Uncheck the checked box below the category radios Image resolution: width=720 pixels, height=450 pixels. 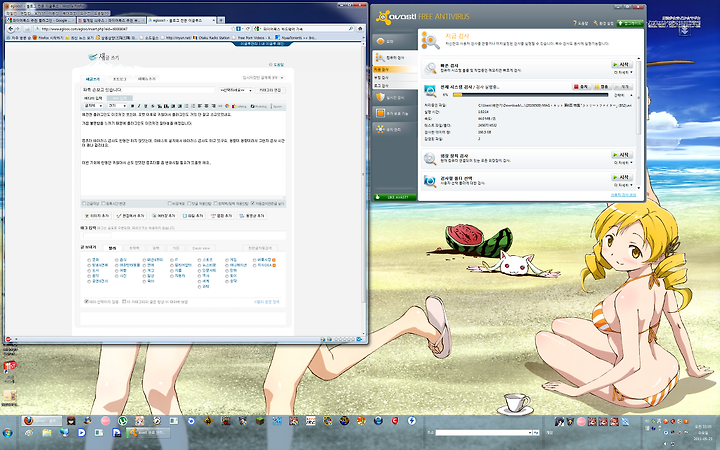point(86,302)
